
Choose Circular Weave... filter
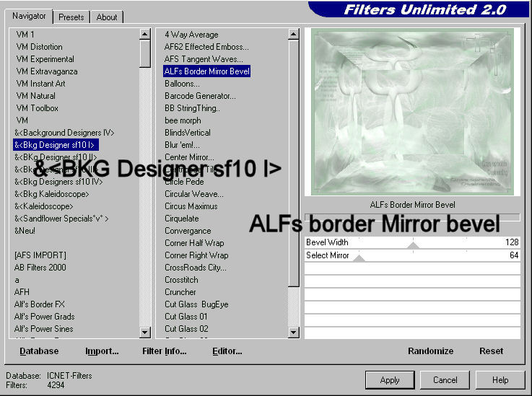[x=194, y=194]
